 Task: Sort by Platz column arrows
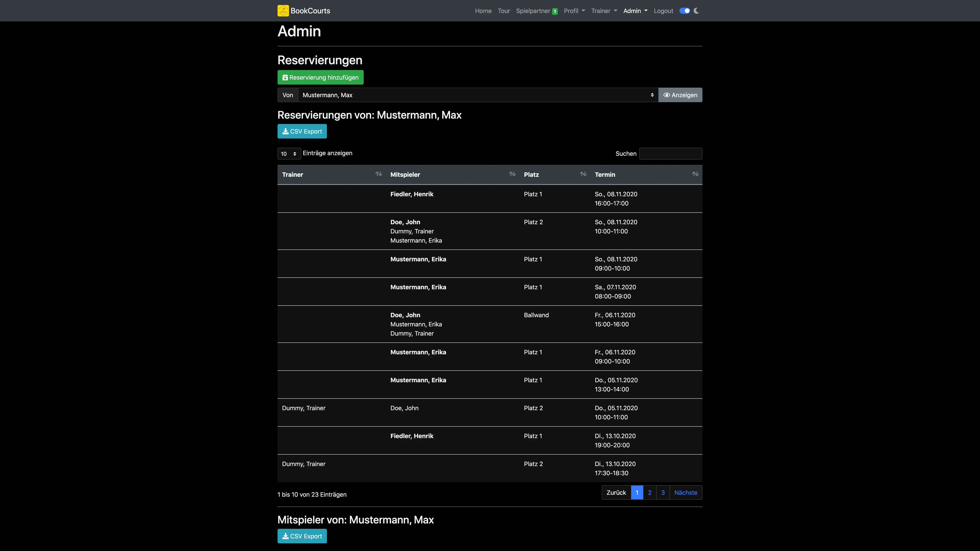point(583,174)
